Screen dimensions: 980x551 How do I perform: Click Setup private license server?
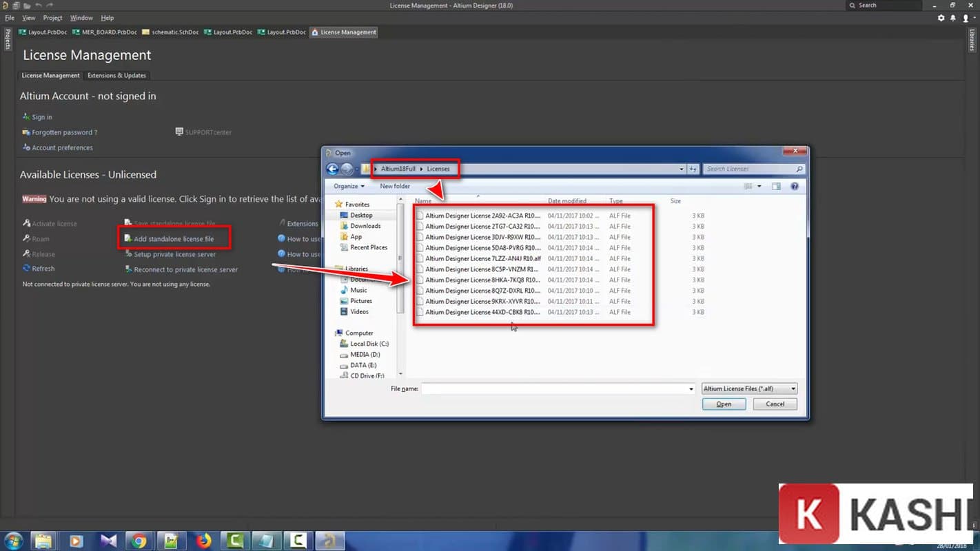[x=174, y=254]
